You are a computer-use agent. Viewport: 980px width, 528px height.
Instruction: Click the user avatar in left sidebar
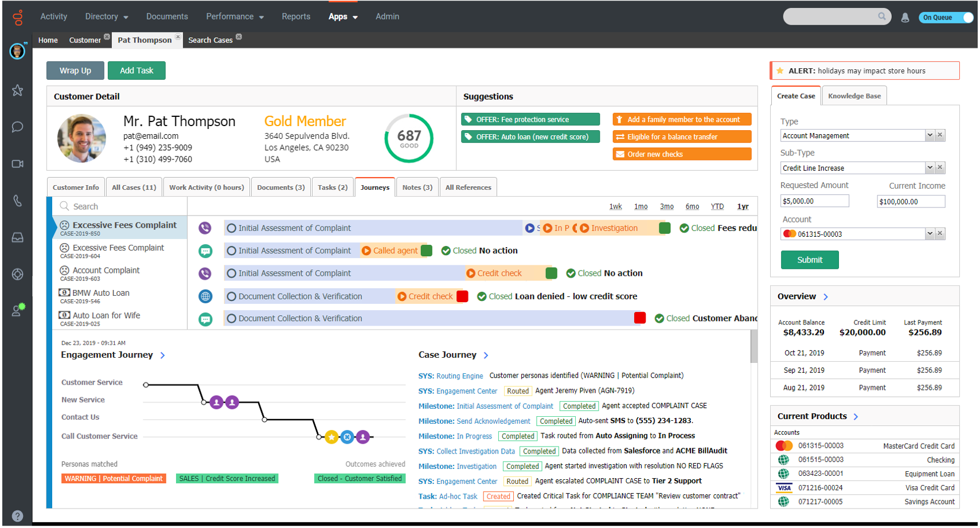(17, 52)
